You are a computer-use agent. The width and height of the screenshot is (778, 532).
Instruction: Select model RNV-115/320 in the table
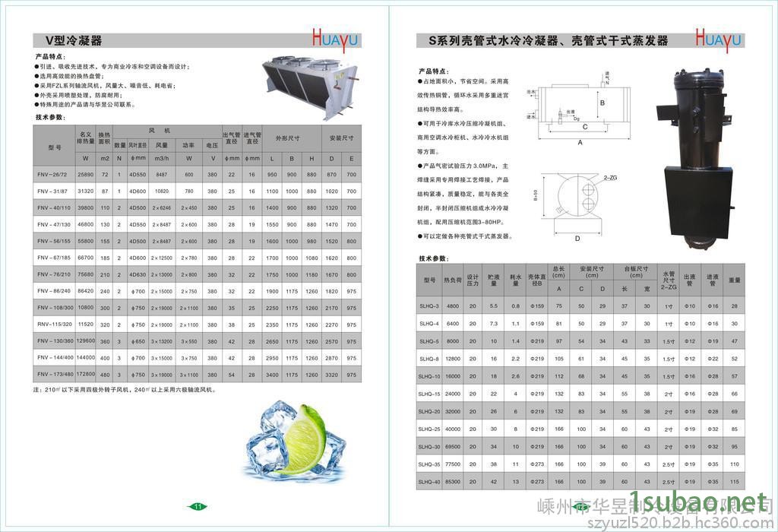point(54,325)
